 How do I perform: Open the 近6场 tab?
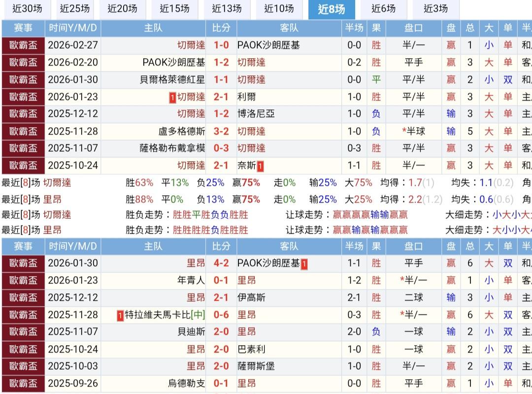(383, 9)
